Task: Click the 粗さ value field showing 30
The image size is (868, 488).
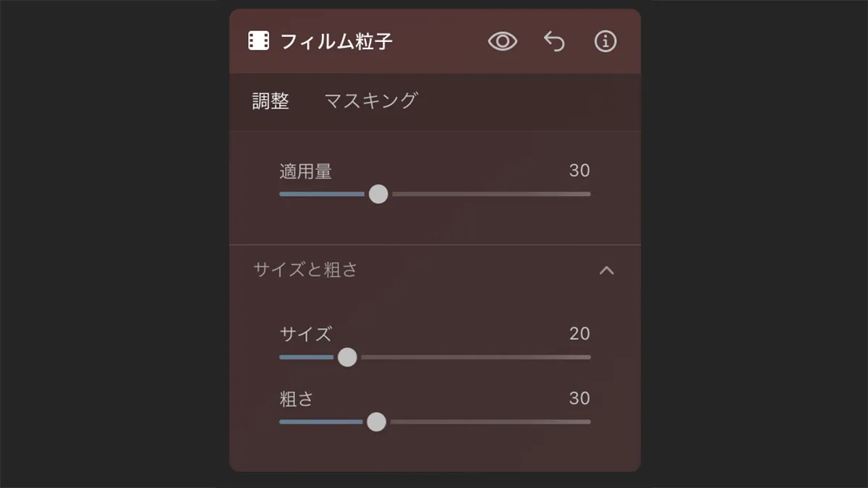Action: (x=579, y=398)
